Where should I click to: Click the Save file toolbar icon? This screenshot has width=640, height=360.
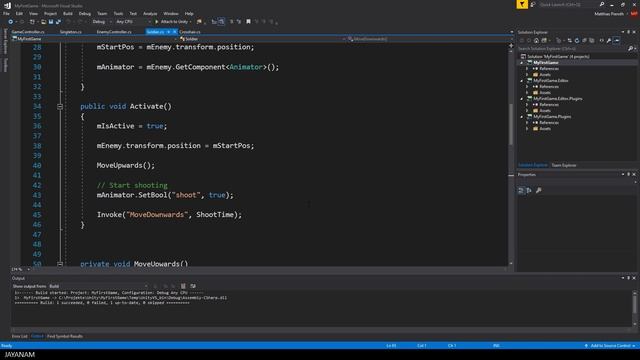pos(51,22)
